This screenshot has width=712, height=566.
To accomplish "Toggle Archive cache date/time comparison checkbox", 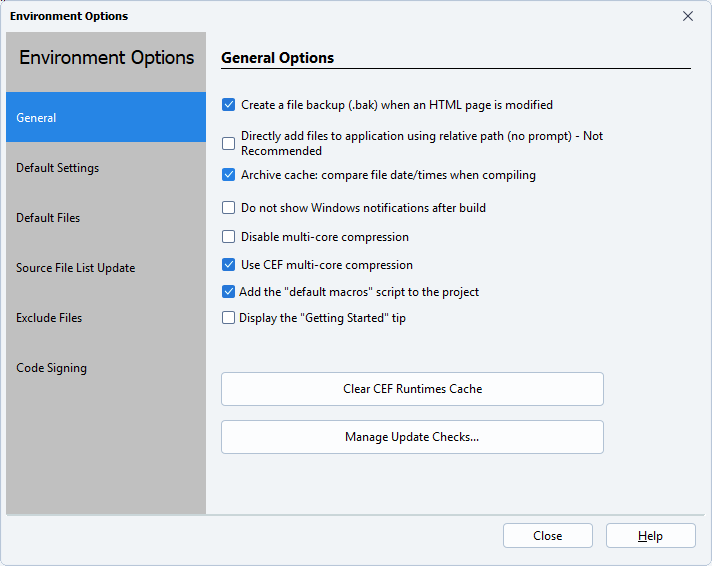I will pyautogui.click(x=229, y=175).
